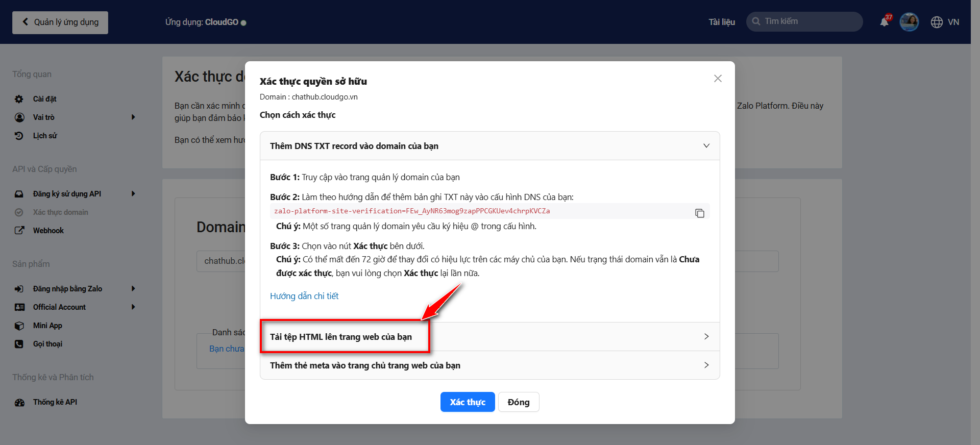Focus the Tìm kiếm search field
The width and height of the screenshot is (980, 445).
(804, 21)
